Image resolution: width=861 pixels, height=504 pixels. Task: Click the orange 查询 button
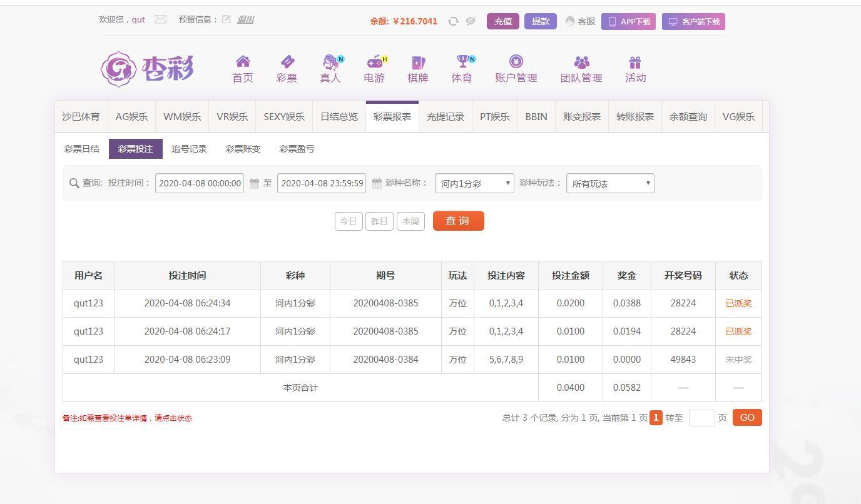point(458,221)
